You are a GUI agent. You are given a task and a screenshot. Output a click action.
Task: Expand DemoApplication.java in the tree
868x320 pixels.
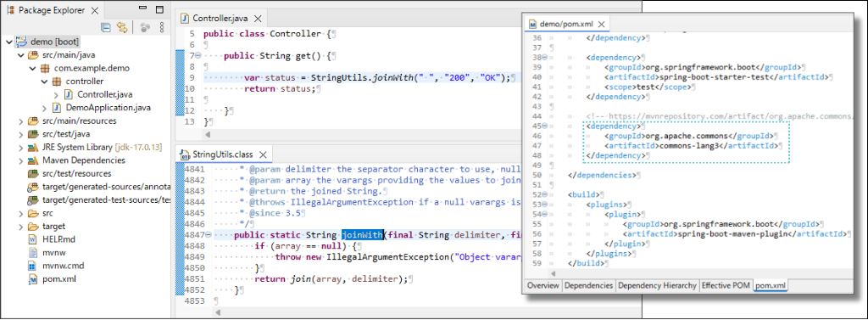[x=45, y=108]
